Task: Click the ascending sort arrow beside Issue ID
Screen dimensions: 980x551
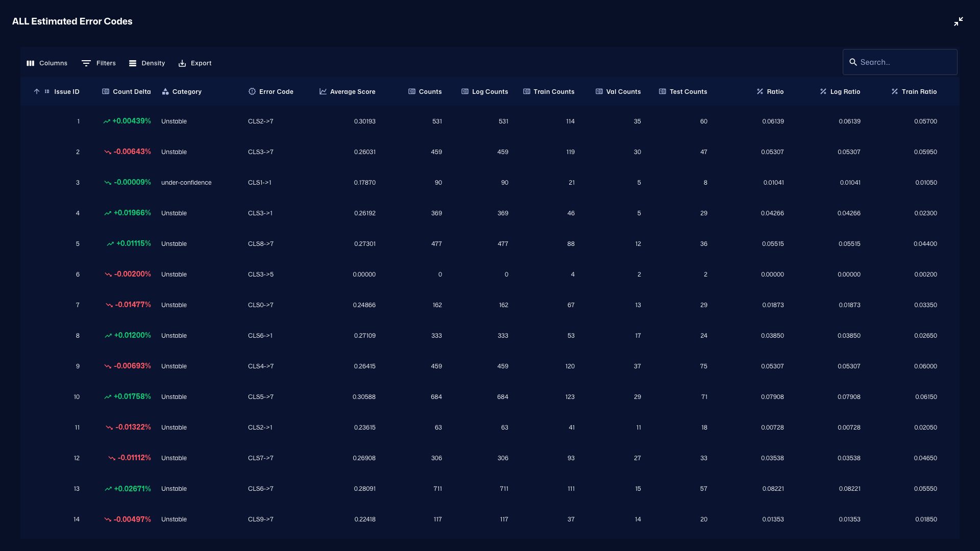Action: (x=37, y=91)
